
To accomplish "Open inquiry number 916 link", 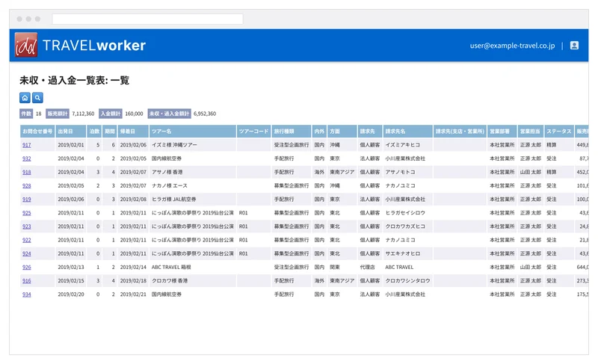I will tap(27, 281).
